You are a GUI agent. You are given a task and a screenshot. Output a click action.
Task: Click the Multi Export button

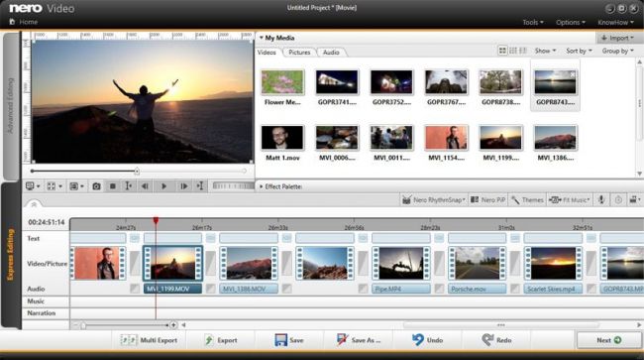pos(149,340)
